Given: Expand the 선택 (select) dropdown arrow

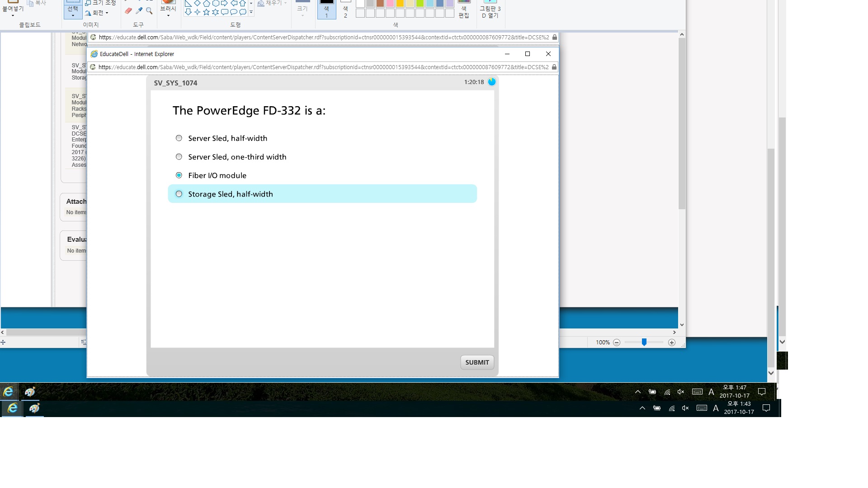Looking at the screenshot, I should tap(73, 16).
